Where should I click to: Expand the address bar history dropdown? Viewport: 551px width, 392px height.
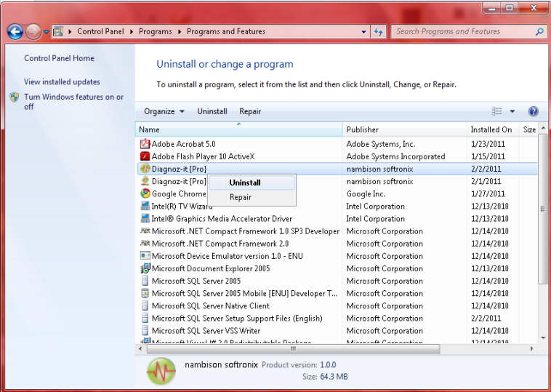[363, 32]
